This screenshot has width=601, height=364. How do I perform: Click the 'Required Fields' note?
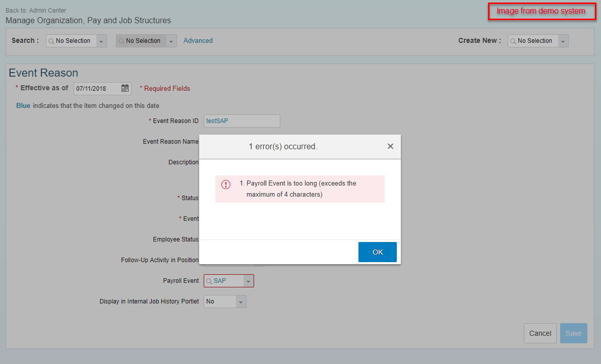(167, 89)
